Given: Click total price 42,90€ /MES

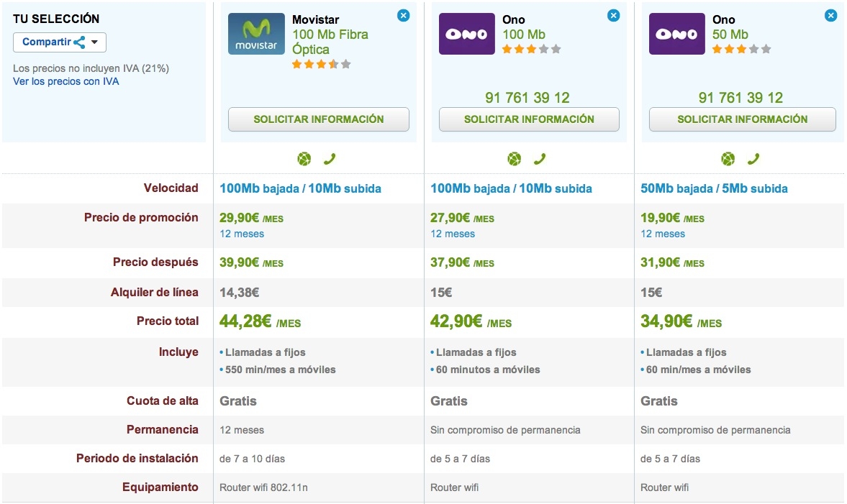Looking at the screenshot, I should 471,321.
